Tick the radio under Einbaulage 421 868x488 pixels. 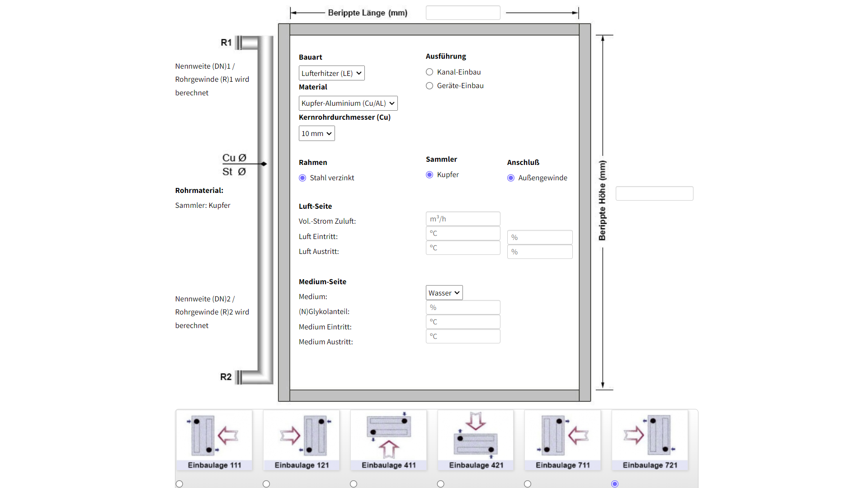[441, 484]
